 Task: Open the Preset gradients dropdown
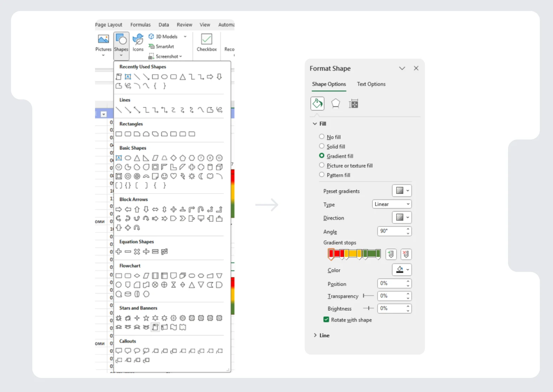[402, 191]
